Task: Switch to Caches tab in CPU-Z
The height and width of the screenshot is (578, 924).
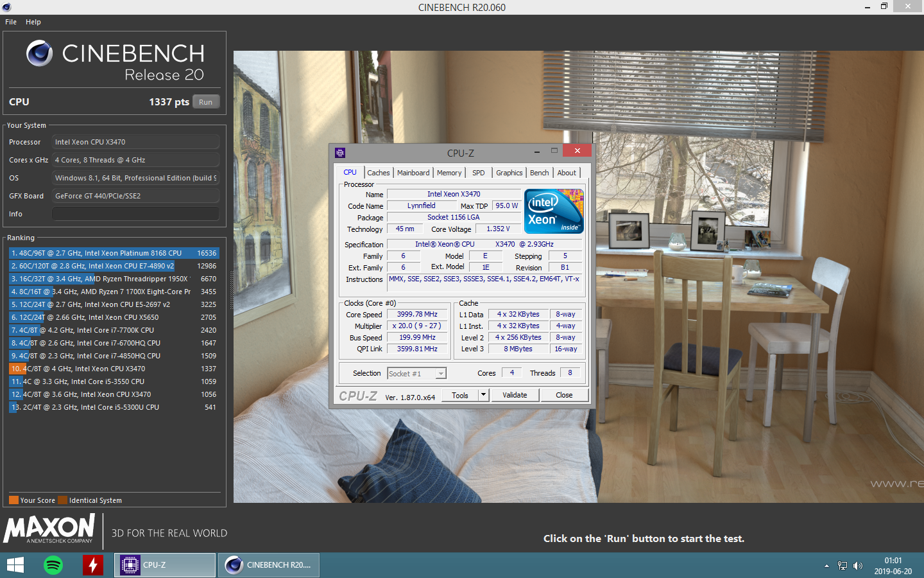Action: click(x=379, y=173)
